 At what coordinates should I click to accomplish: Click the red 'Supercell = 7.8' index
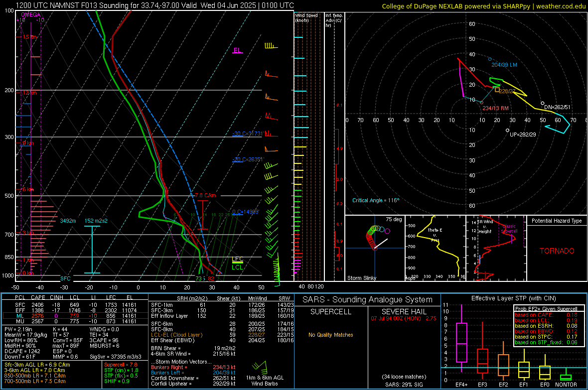click(121, 365)
